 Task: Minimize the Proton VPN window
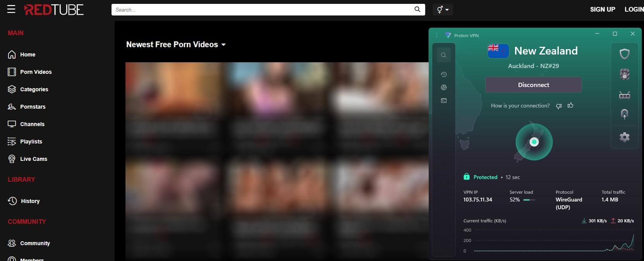[597, 34]
